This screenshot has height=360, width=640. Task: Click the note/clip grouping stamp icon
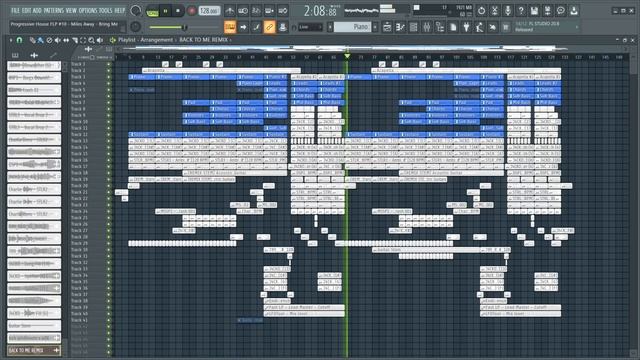pos(282,27)
